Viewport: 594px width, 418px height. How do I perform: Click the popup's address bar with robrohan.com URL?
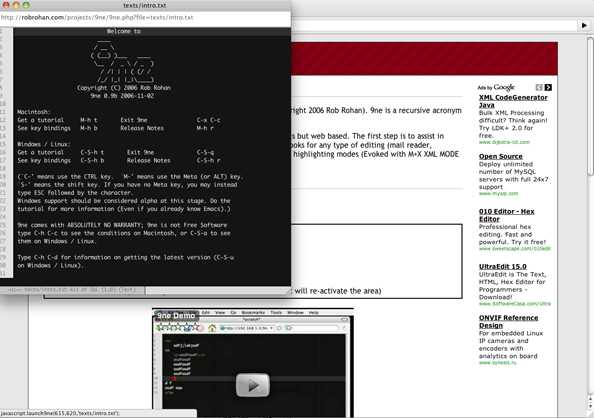tap(145, 17)
